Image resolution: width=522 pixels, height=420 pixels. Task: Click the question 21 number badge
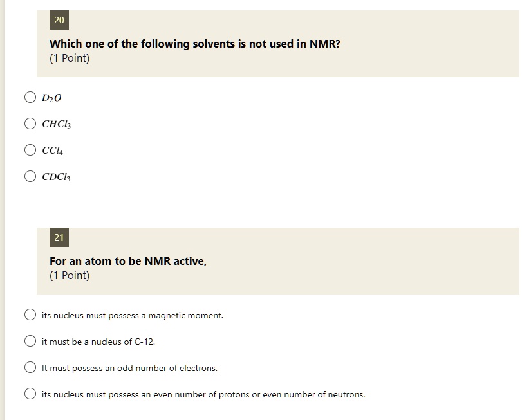pos(59,237)
